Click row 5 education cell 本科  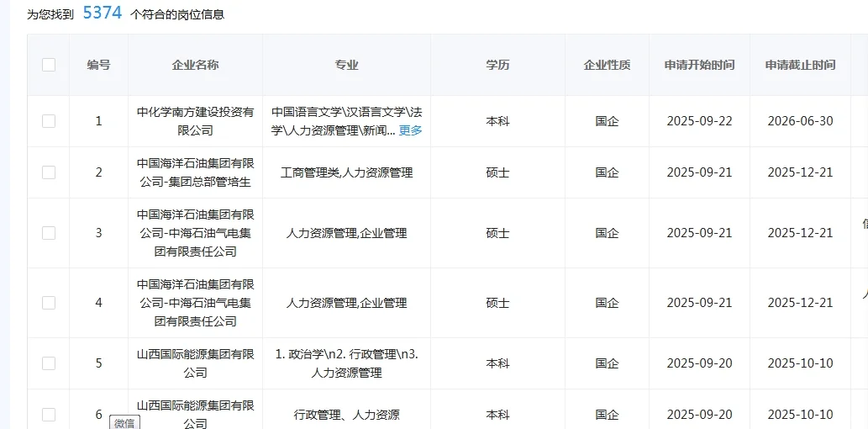pyautogui.click(x=497, y=363)
